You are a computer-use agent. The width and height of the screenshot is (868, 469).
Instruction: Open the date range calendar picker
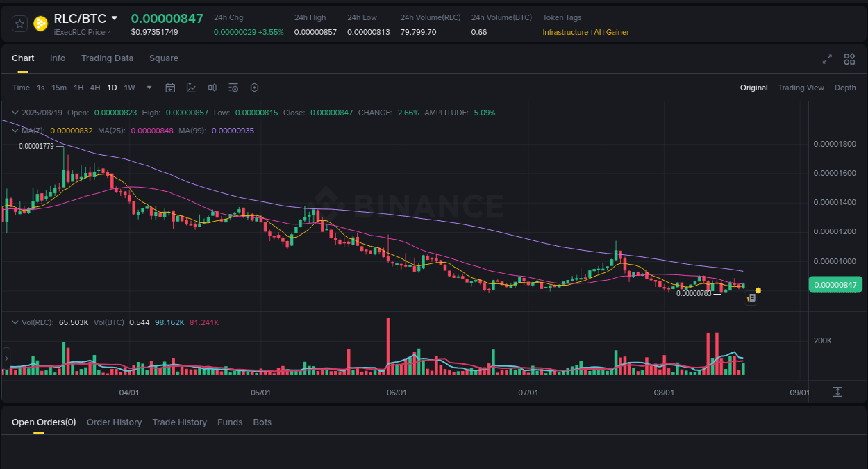pyautogui.click(x=170, y=88)
